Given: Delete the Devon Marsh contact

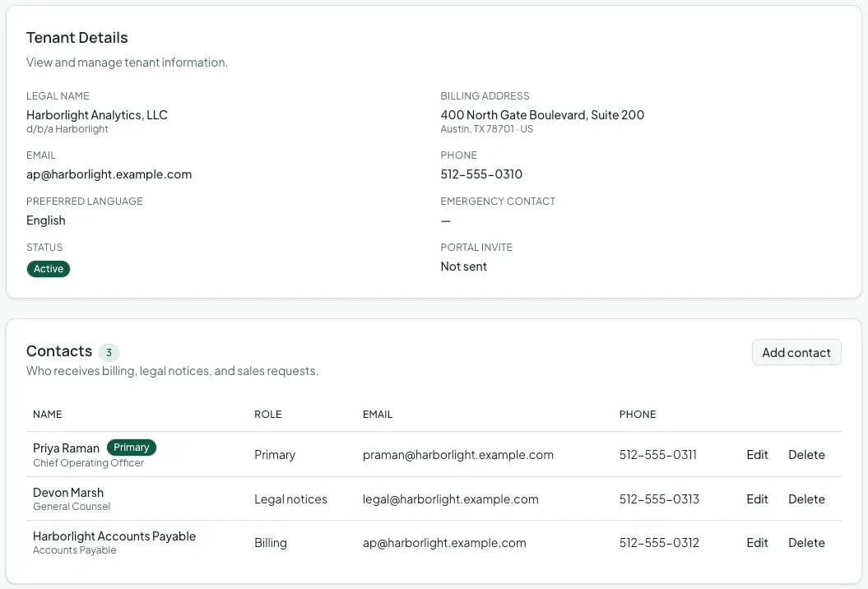Looking at the screenshot, I should (x=806, y=499).
